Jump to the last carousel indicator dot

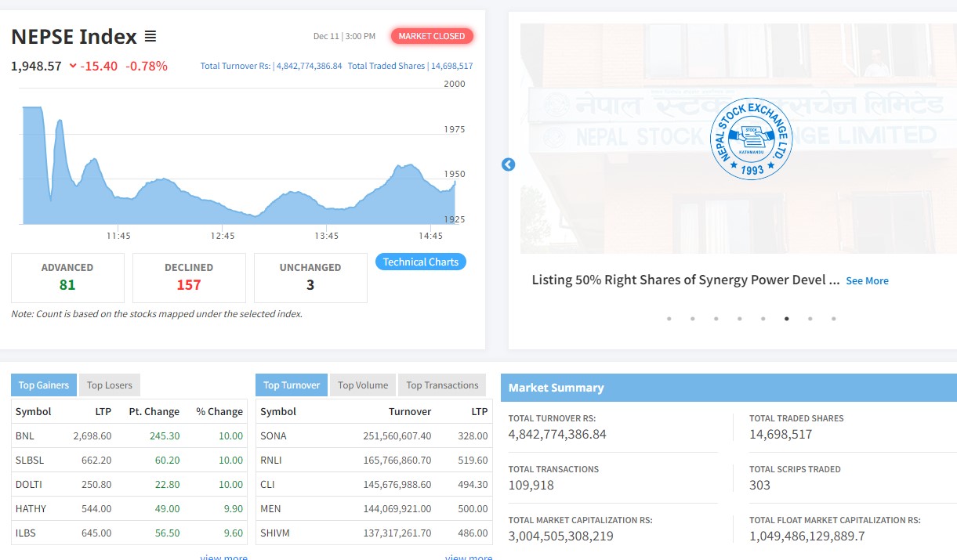click(833, 319)
